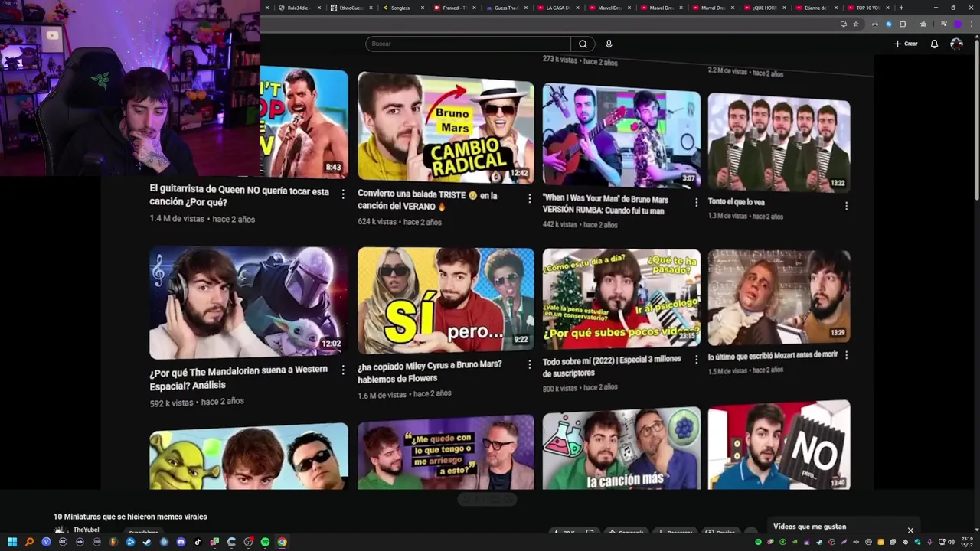Screen dimensions: 980x551
Task: Open the Windows Start menu
Action: [x=12, y=542]
